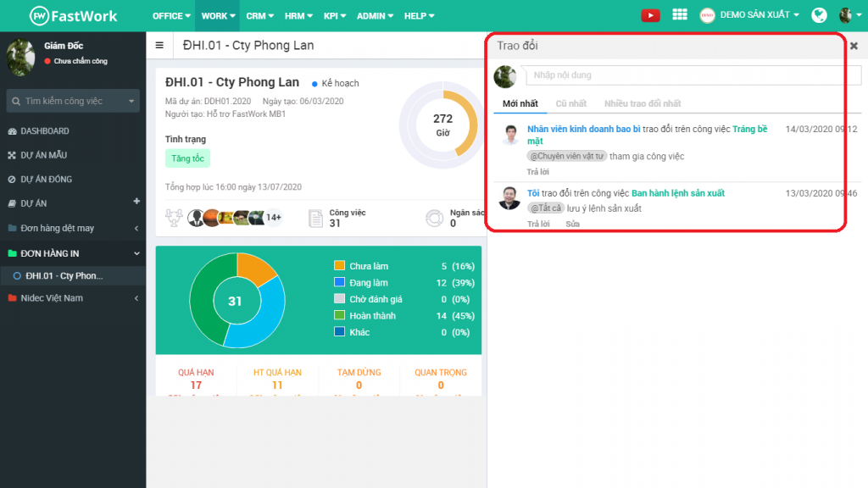The height and width of the screenshot is (488, 868).
Task: Switch to the Mới nhất tab
Action: tap(520, 103)
